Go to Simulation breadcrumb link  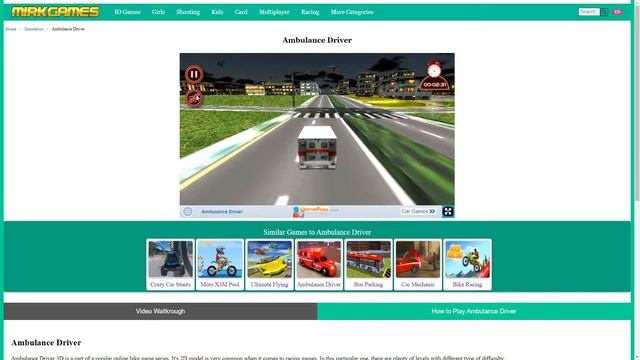click(x=34, y=29)
